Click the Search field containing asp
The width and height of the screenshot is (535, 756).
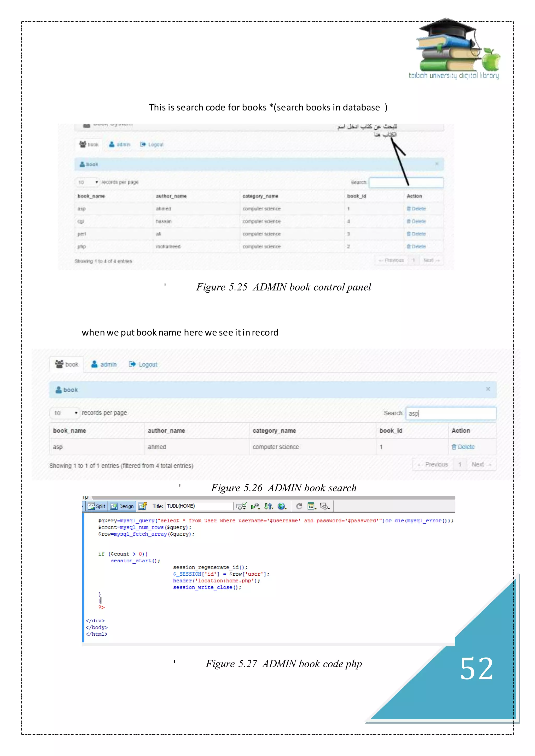tap(451, 413)
